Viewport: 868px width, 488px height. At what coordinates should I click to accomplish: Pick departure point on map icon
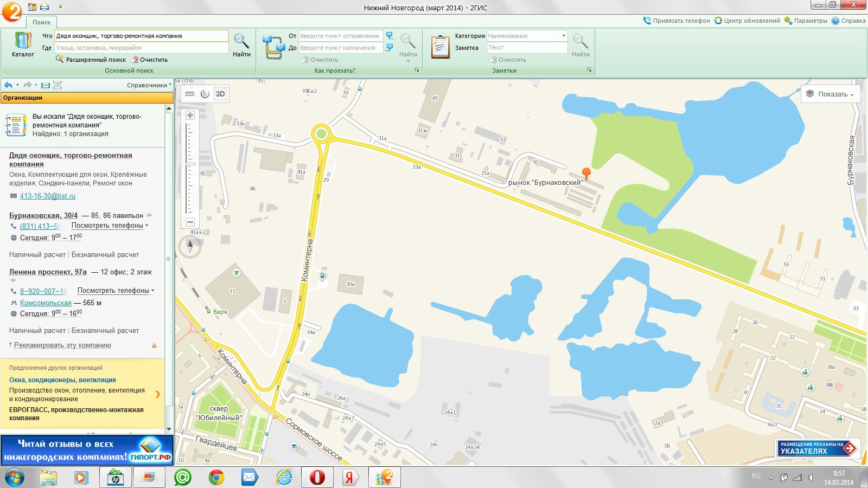(x=390, y=36)
